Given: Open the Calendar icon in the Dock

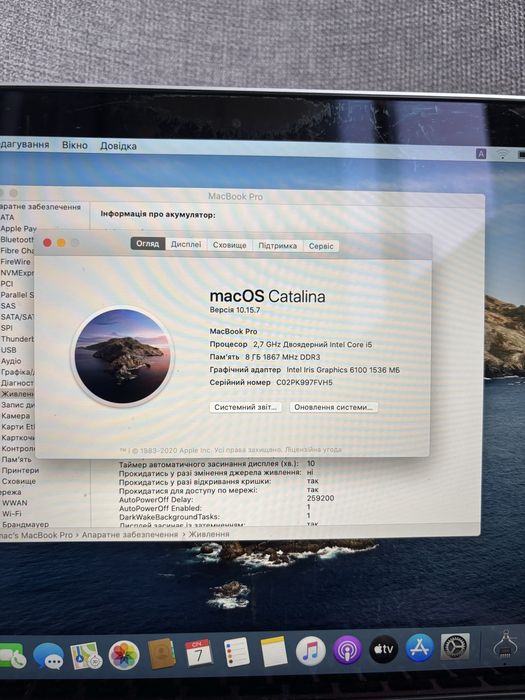Looking at the screenshot, I should [x=199, y=653].
